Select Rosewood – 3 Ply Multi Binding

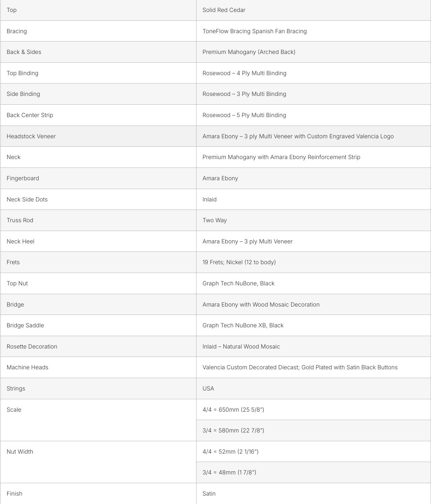tap(244, 94)
